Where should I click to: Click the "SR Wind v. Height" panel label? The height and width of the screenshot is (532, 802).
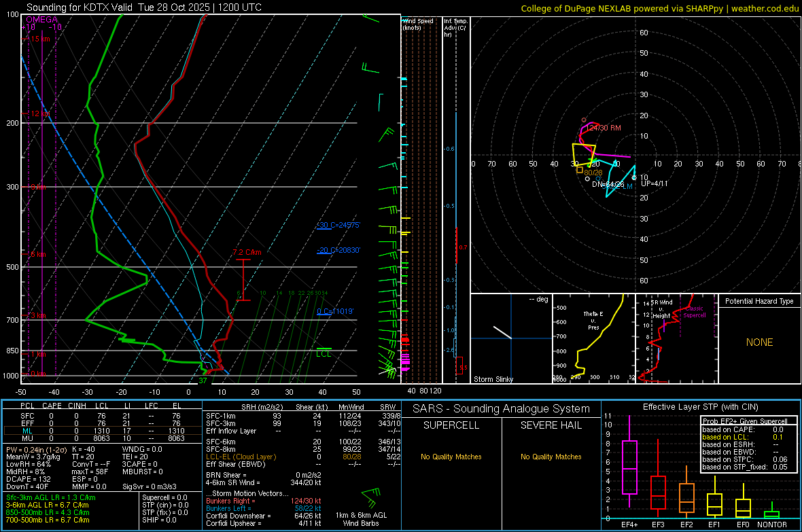tap(661, 309)
